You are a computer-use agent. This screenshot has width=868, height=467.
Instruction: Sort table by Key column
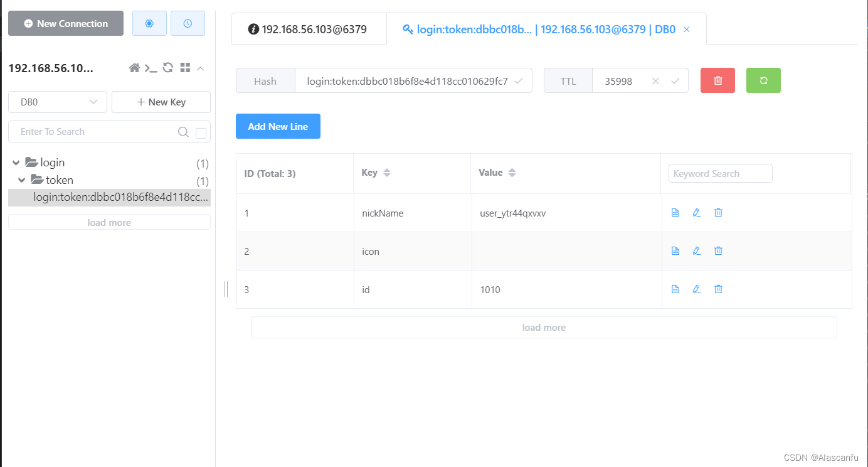[x=387, y=173]
